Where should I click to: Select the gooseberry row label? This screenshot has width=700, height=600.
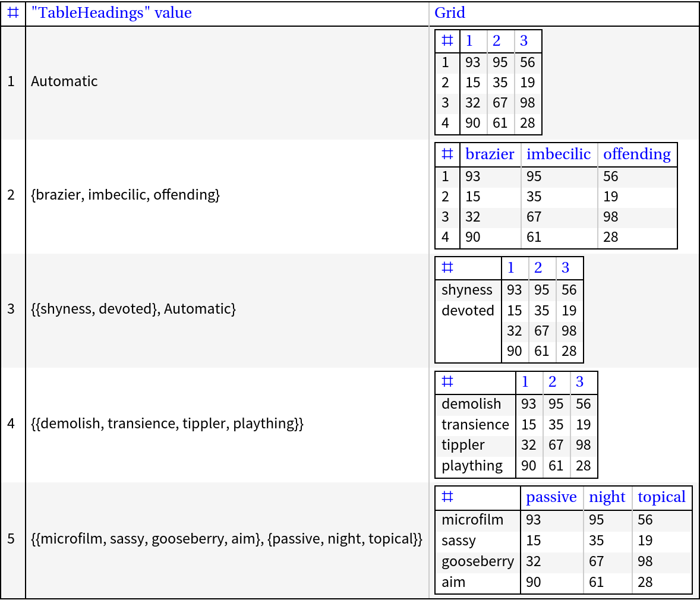[477, 561]
